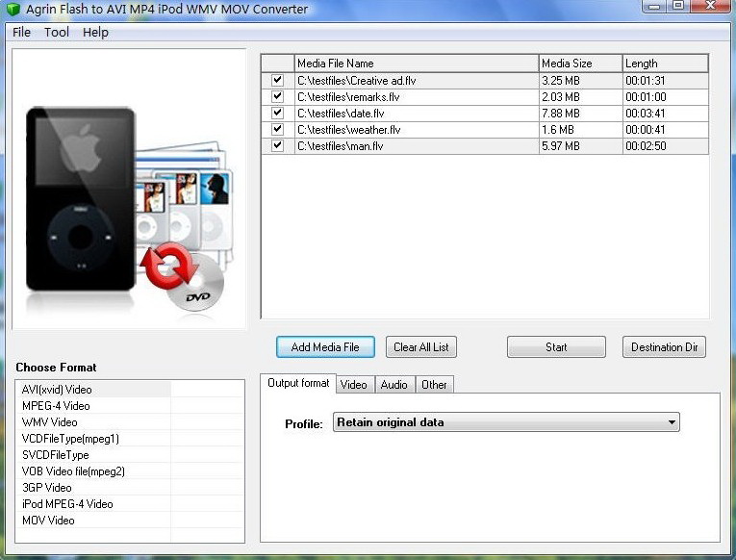Click the green app icon in title bar
The width and height of the screenshot is (736, 560).
click(x=13, y=9)
